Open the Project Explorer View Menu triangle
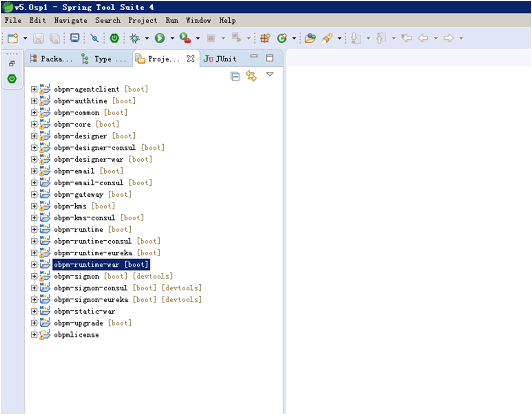The image size is (532, 415). pyautogui.click(x=270, y=74)
